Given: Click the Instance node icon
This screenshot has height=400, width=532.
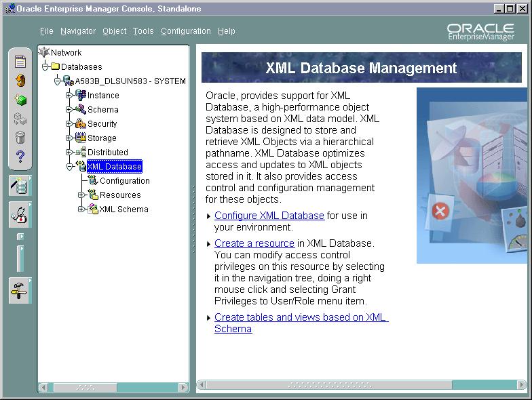Looking at the screenshot, I should [x=81, y=95].
